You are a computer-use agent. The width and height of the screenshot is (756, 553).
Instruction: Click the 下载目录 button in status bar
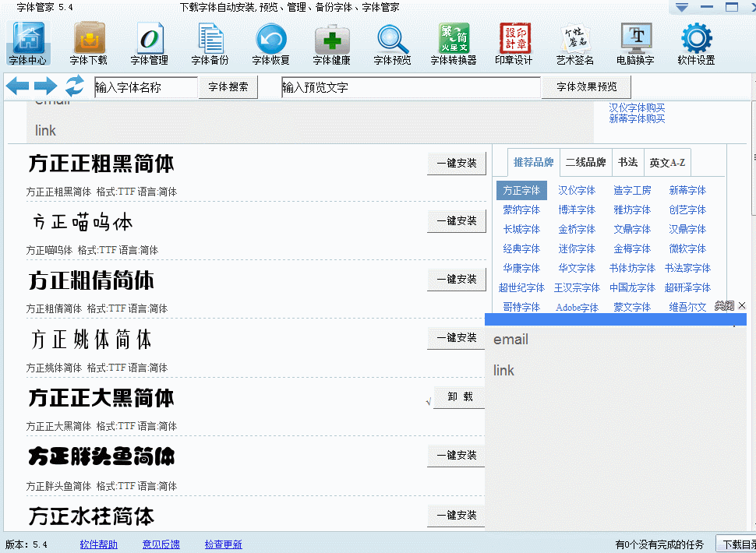click(x=736, y=544)
